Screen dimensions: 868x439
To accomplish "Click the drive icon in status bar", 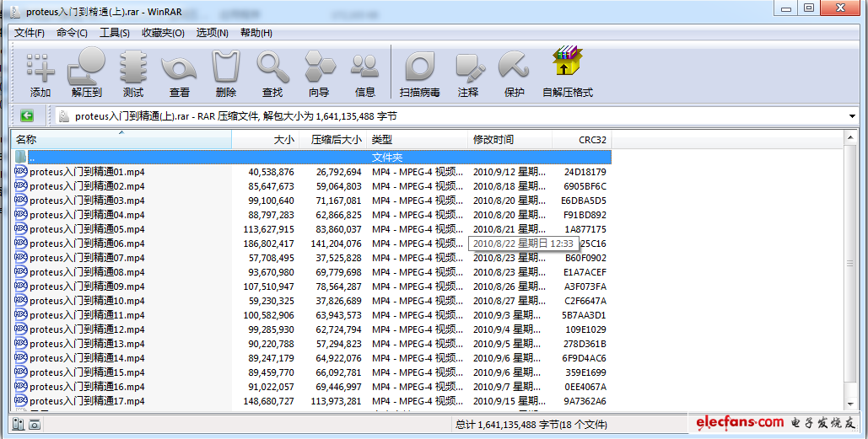I will tap(19, 424).
